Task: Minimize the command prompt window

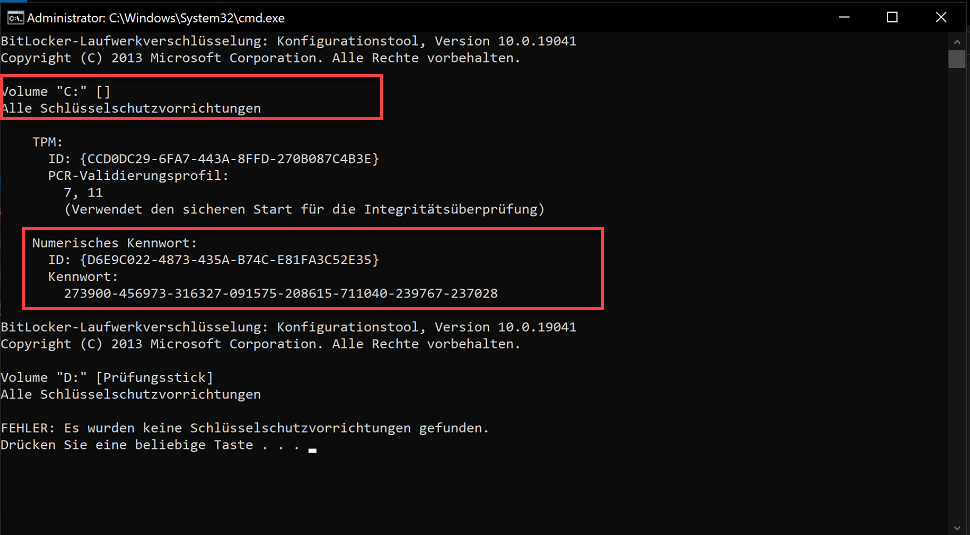Action: click(x=845, y=17)
